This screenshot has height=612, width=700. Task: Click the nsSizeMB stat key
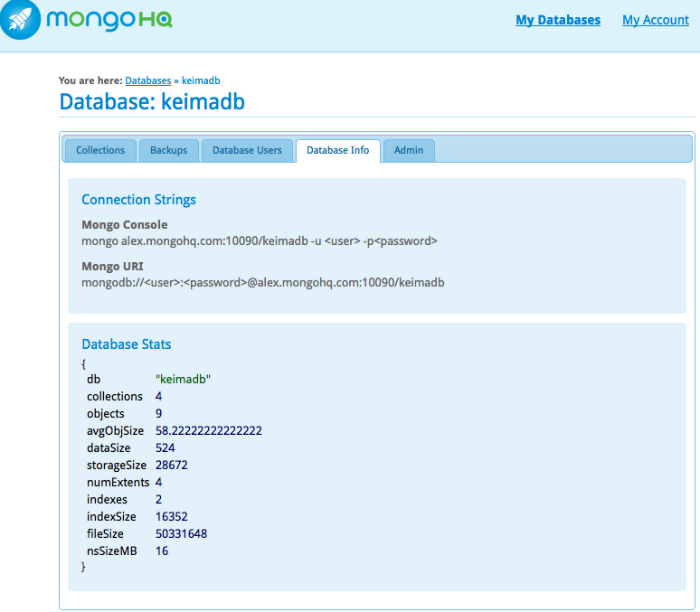(111, 551)
